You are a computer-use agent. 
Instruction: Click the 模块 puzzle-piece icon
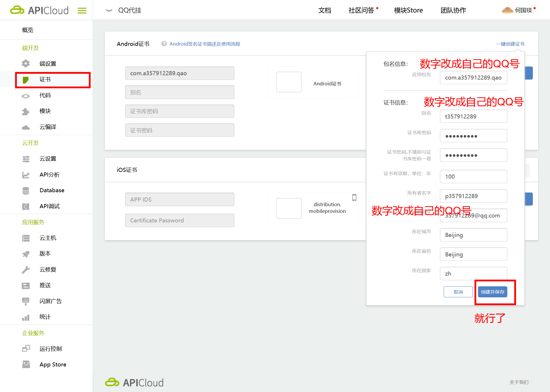point(26,112)
